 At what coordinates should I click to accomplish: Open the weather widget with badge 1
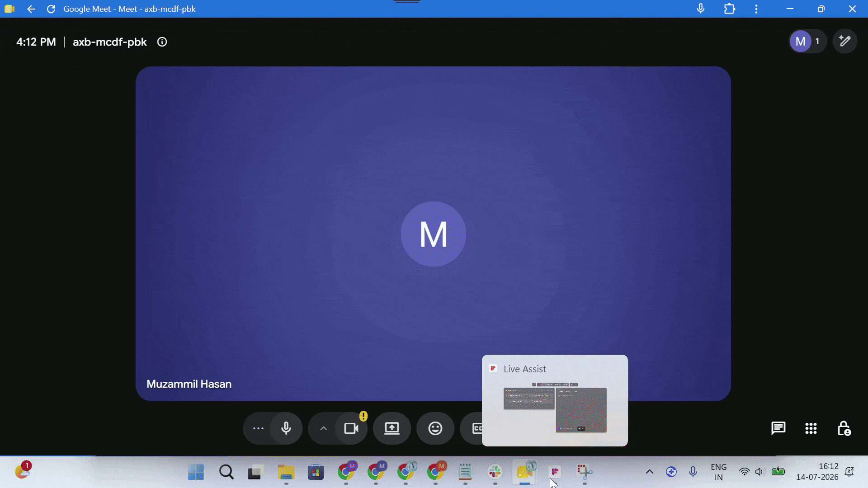(23, 471)
